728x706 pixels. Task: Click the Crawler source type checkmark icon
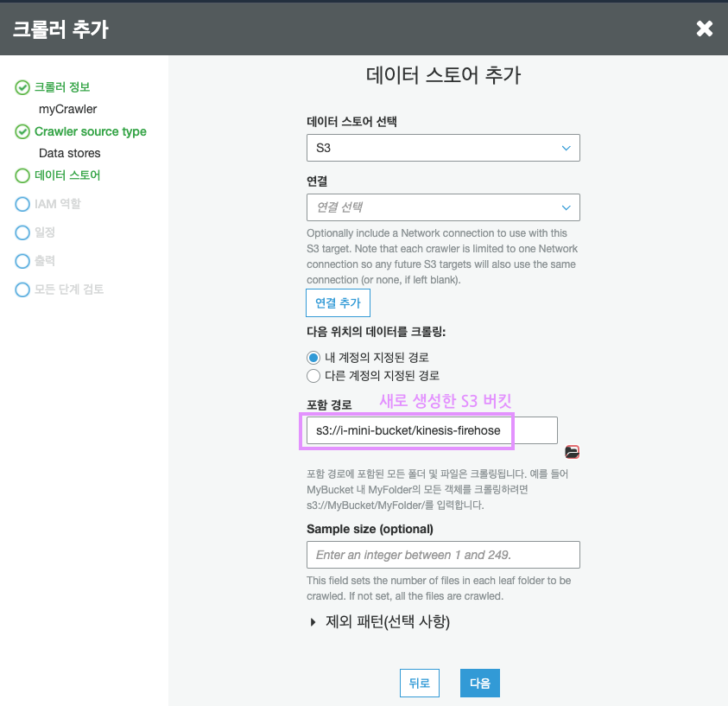coord(22,132)
